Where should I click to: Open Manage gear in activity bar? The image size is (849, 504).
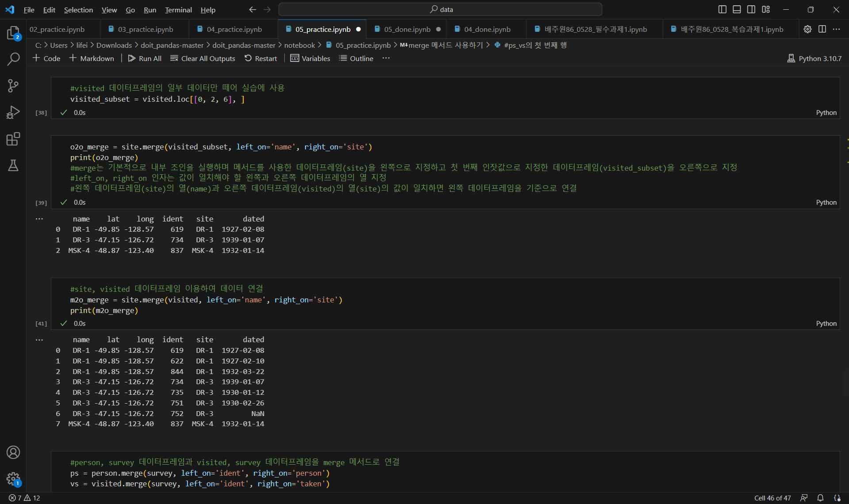[x=13, y=478]
